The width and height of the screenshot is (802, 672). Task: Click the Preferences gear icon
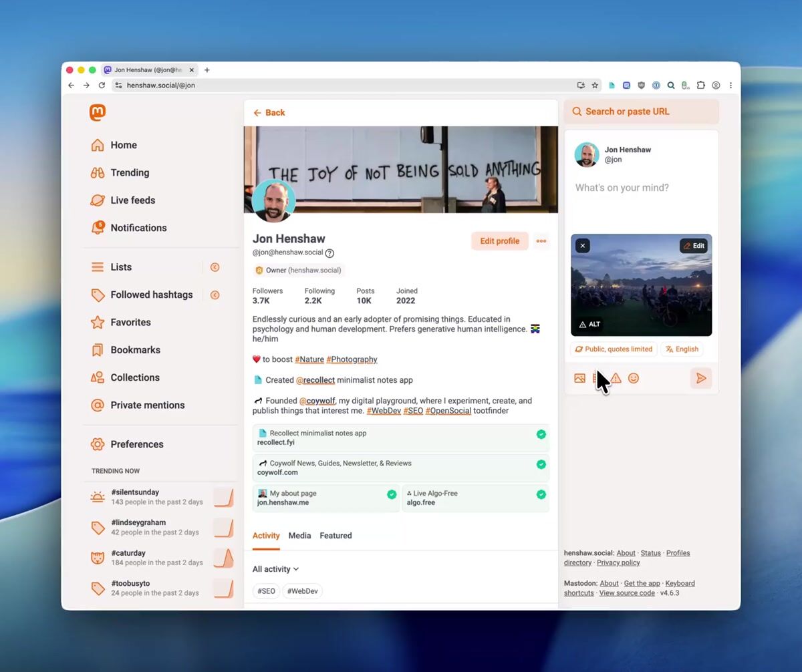pos(98,444)
